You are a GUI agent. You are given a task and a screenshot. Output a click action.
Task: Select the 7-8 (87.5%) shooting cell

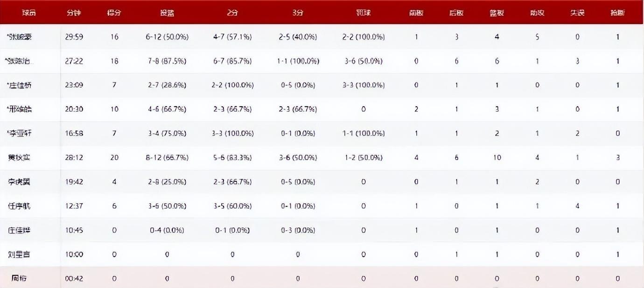tap(167, 61)
